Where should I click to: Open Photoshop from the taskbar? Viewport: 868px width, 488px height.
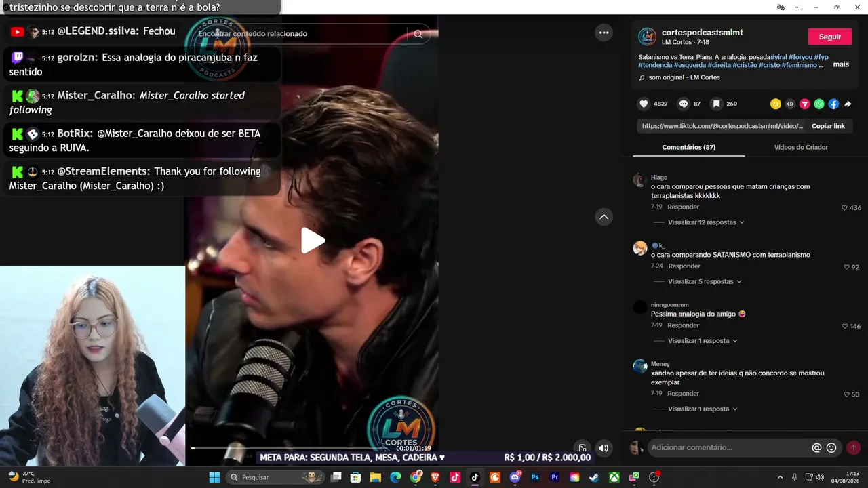click(x=535, y=477)
